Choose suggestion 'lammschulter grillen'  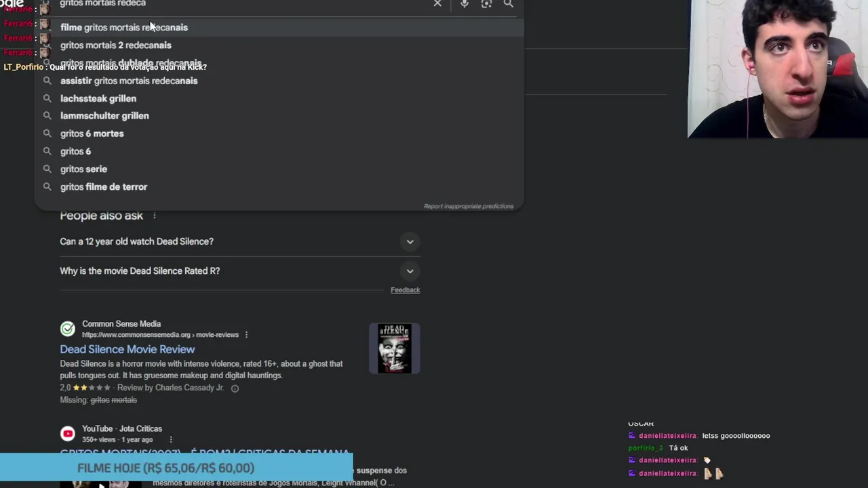tap(279, 116)
